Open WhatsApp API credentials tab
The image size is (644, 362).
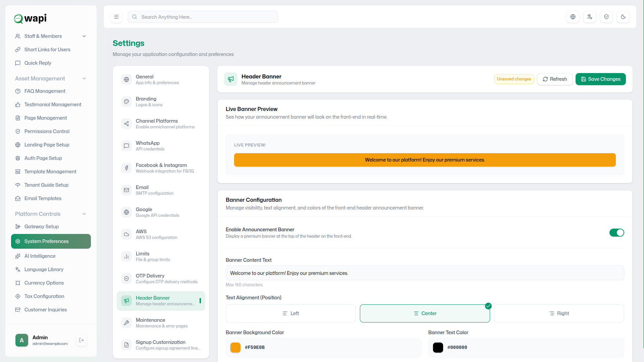(x=161, y=146)
